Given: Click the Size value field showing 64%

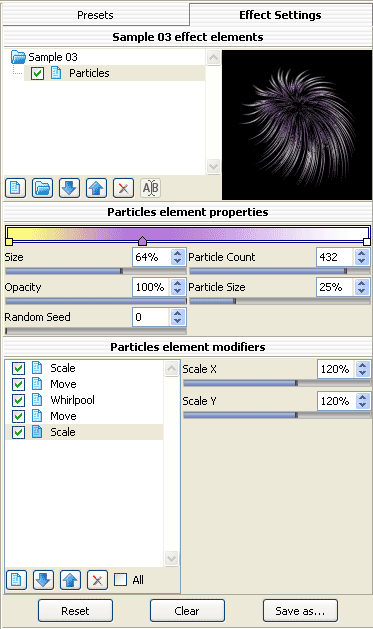Looking at the screenshot, I should [x=152, y=257].
